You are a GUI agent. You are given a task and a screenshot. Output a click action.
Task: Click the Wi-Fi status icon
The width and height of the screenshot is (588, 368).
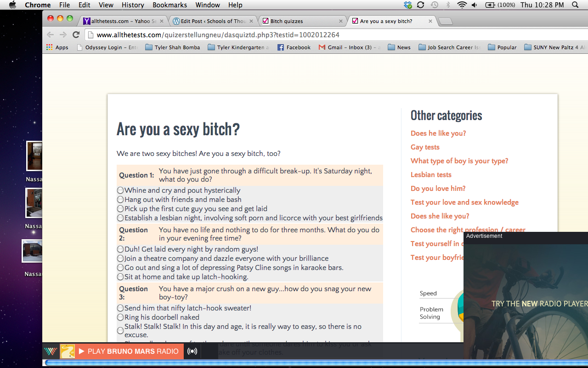461,5
